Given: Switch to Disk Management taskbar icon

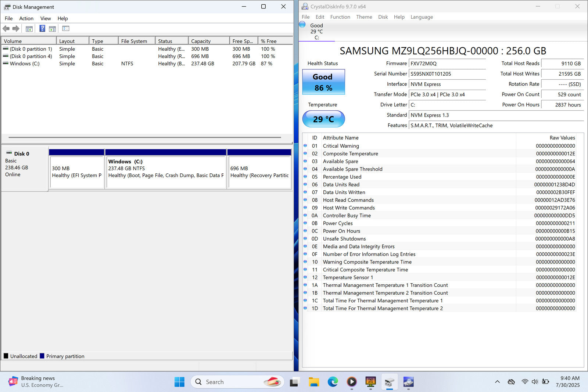Looking at the screenshot, I should click(390, 382).
